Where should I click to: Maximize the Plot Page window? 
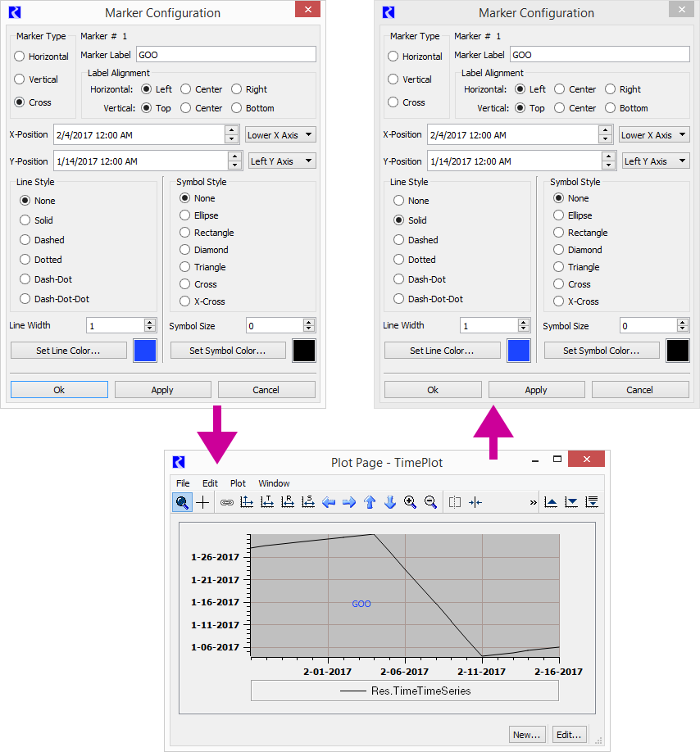(557, 460)
